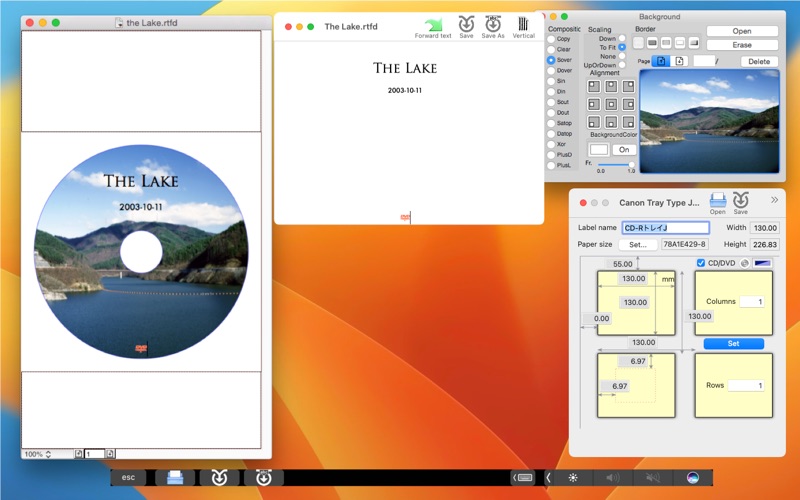This screenshot has height=500, width=800.
Task: Click the Height field showing 226.83
Action: [764, 244]
